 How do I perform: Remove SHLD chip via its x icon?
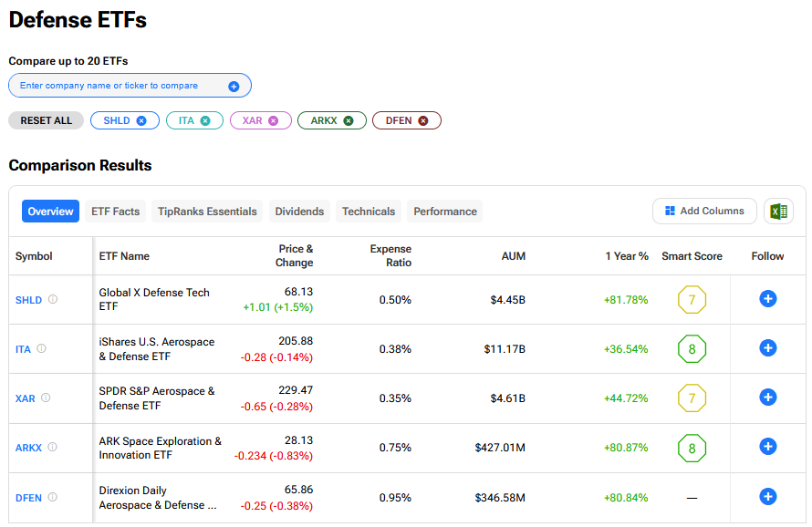(141, 120)
